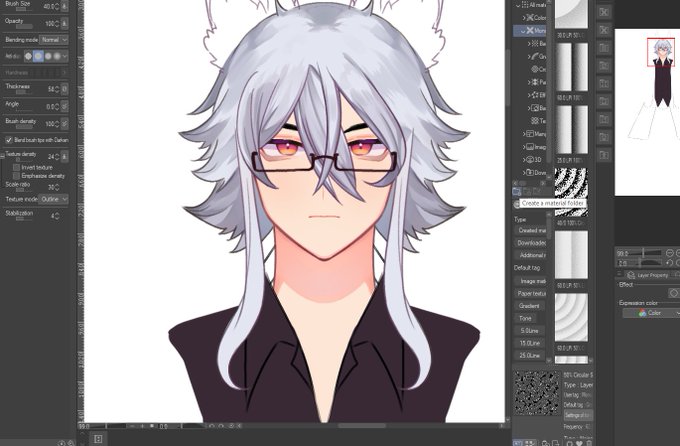Add material to favorites with heart icon
The height and width of the screenshot is (446, 680).
[579, 443]
